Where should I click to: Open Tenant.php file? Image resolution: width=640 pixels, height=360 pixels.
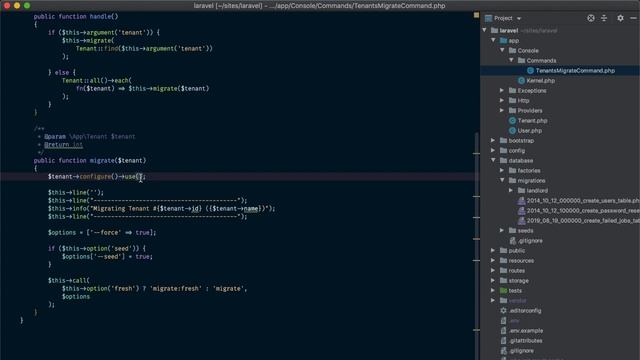(532, 121)
